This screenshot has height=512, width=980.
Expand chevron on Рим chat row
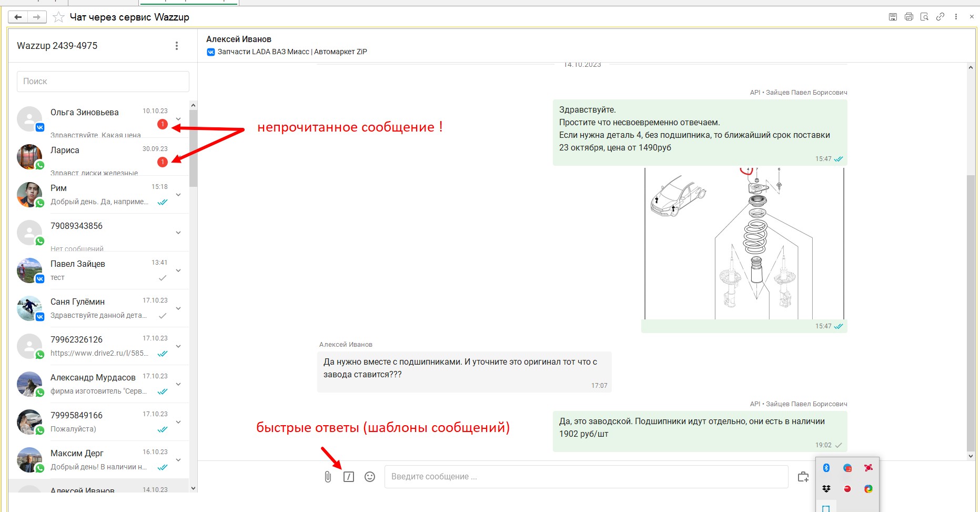click(x=178, y=195)
